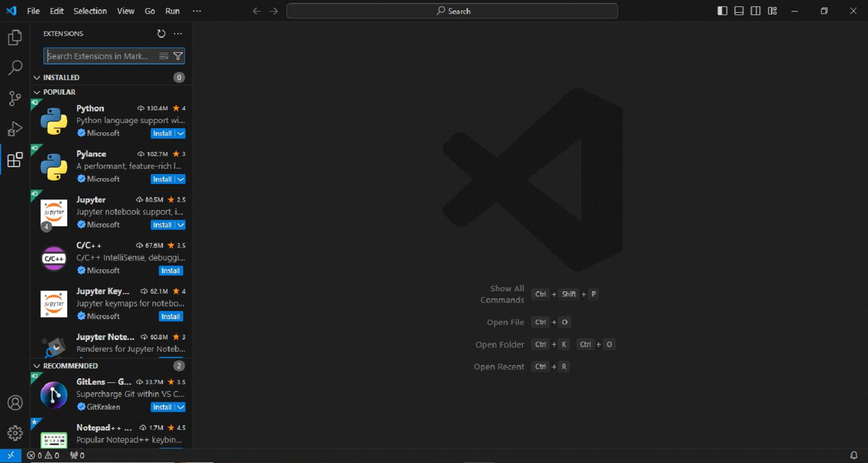
Task: Toggle the primary side bar layout button
Action: 722,11
